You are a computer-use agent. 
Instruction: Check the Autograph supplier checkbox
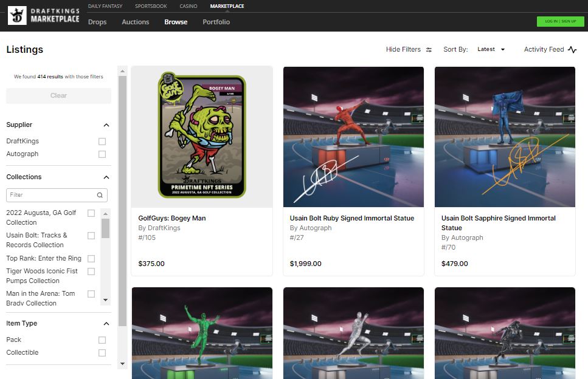102,154
